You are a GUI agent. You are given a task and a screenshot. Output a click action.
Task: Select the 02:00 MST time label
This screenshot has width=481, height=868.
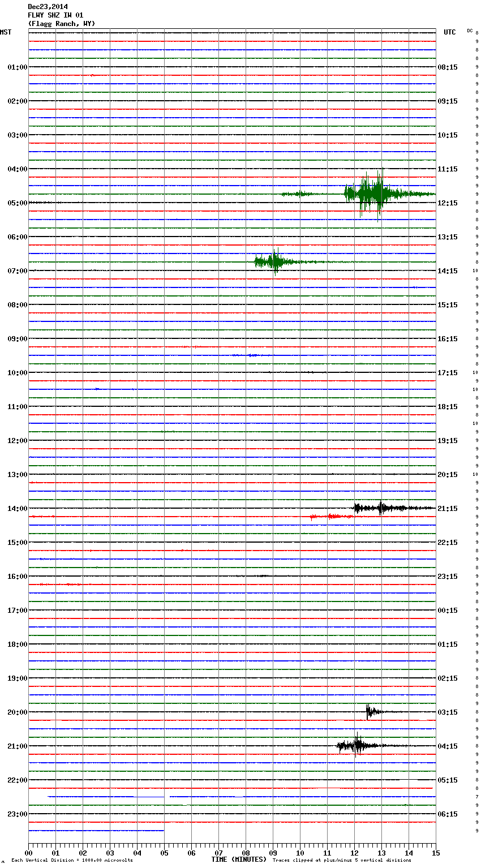(17, 101)
